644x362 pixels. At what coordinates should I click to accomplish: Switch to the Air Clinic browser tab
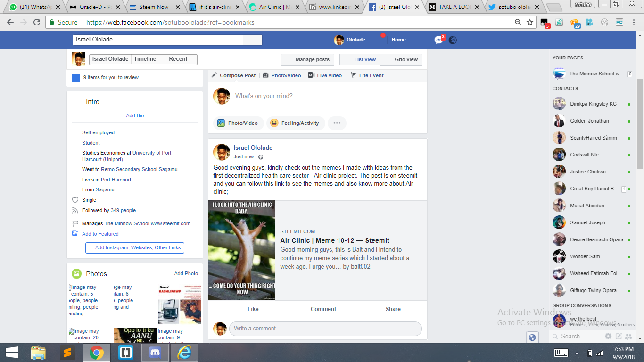[273, 7]
